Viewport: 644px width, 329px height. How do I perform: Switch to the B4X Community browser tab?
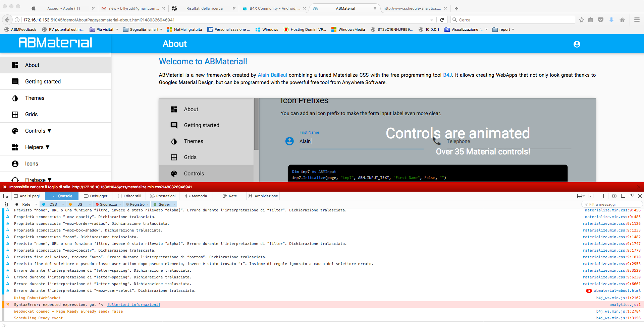274,8
